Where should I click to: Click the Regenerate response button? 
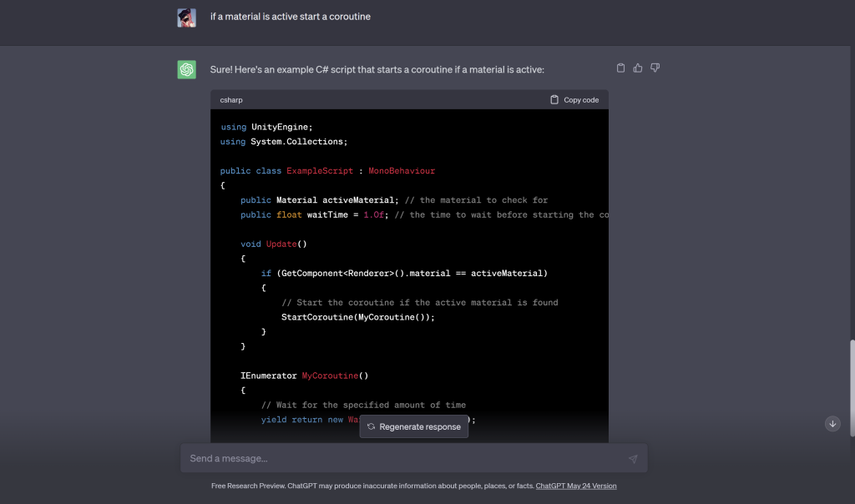point(414,426)
